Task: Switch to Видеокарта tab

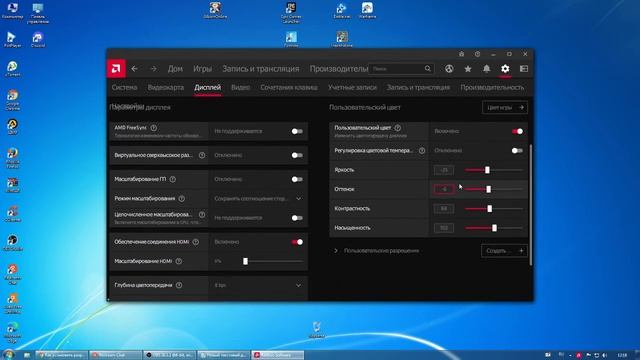Action: click(166, 87)
